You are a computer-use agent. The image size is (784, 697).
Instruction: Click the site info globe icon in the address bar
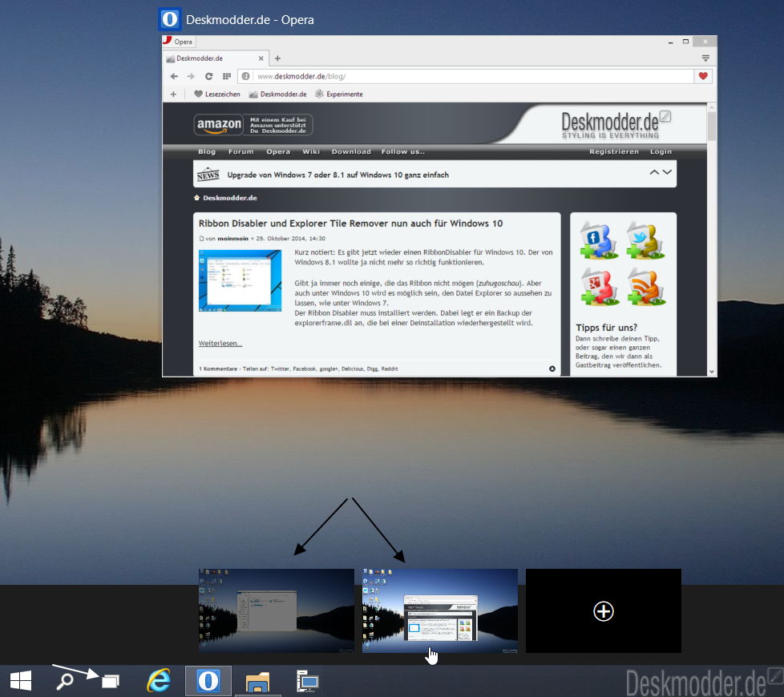tap(245, 76)
